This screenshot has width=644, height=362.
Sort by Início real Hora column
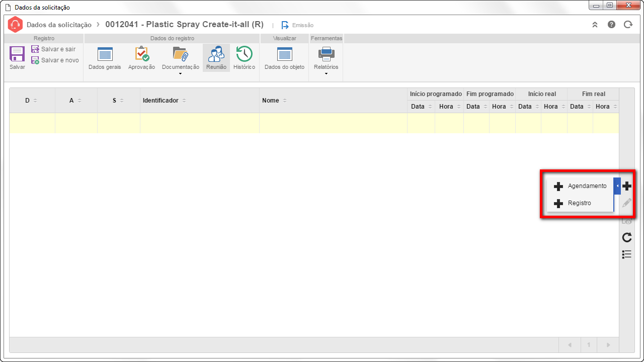point(554,107)
